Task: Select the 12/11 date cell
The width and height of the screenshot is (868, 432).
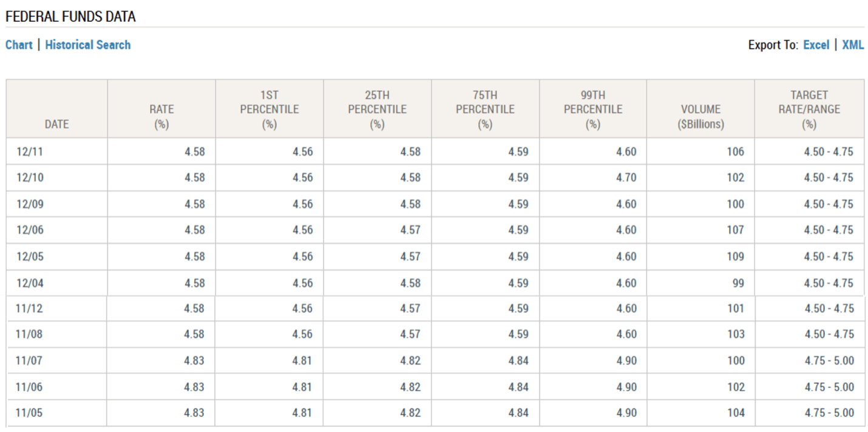Action: (30, 151)
